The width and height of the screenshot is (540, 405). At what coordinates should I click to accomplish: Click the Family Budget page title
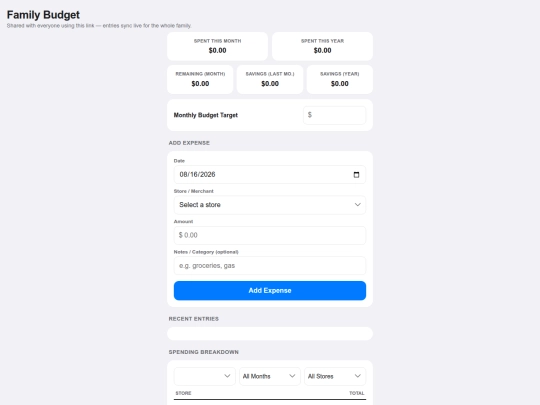coord(43,15)
